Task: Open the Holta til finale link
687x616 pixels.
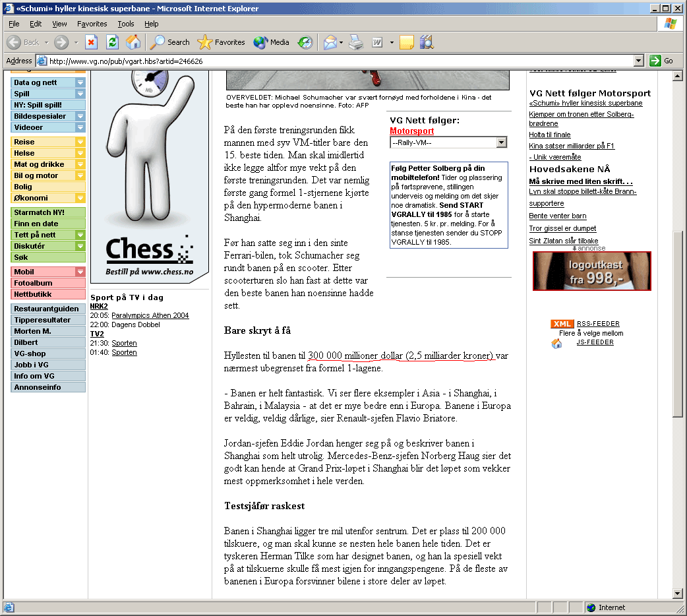Action: tap(550, 135)
